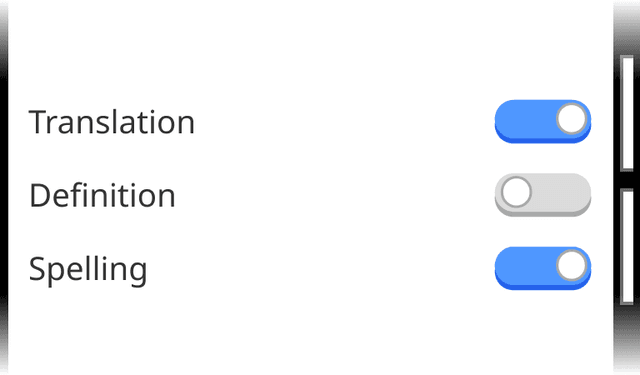Image resolution: width=640 pixels, height=375 pixels.
Task: Select the word Definition in settings list
Action: (x=102, y=195)
